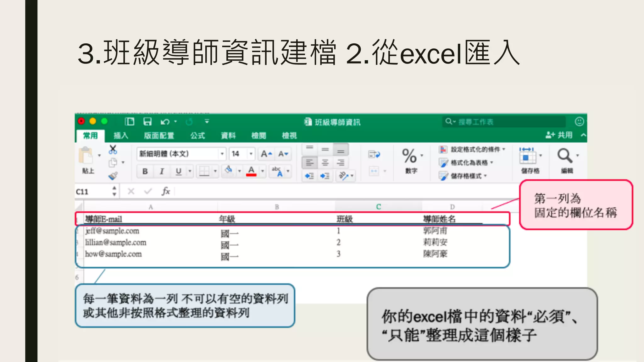
Task: Expand borders dropdown arrow
Action: coord(215,171)
